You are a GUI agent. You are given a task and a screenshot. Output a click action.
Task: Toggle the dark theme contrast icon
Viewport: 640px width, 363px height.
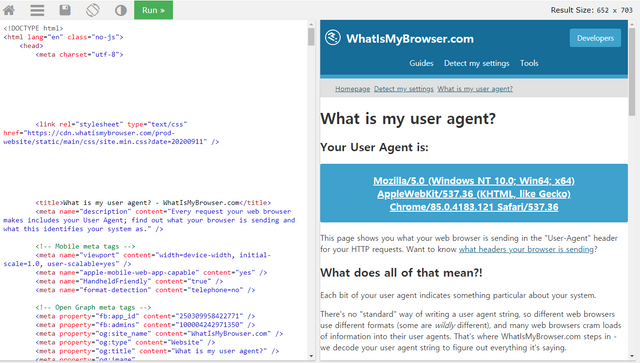click(120, 10)
